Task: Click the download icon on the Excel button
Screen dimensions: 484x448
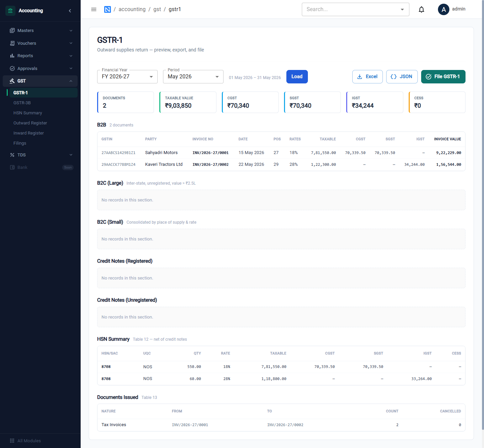Action: (x=360, y=77)
